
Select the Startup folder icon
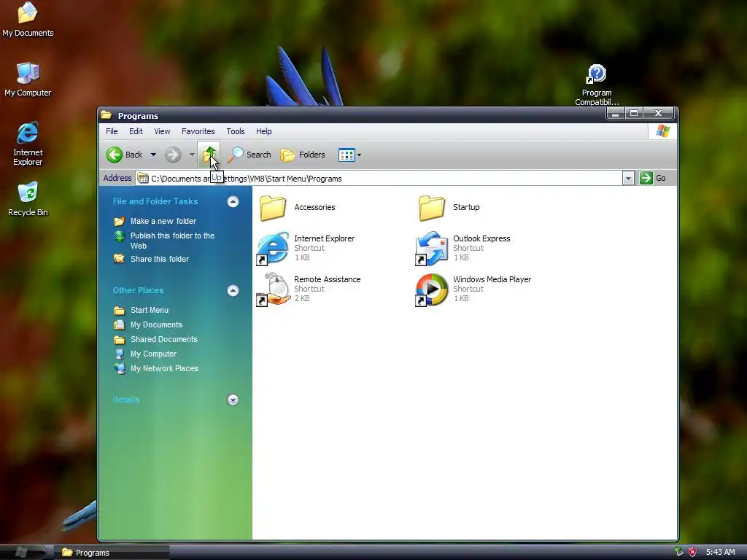click(432, 208)
